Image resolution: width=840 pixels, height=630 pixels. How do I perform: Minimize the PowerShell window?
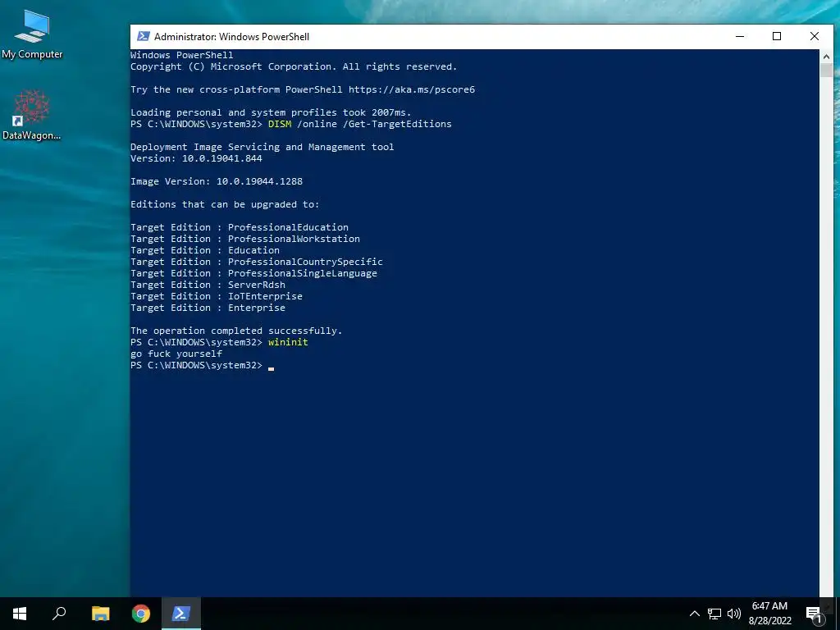740,36
